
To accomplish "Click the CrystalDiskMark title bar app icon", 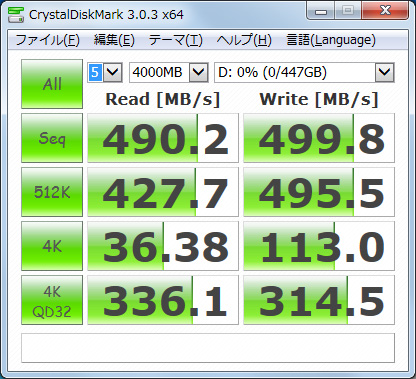I will point(16,14).
